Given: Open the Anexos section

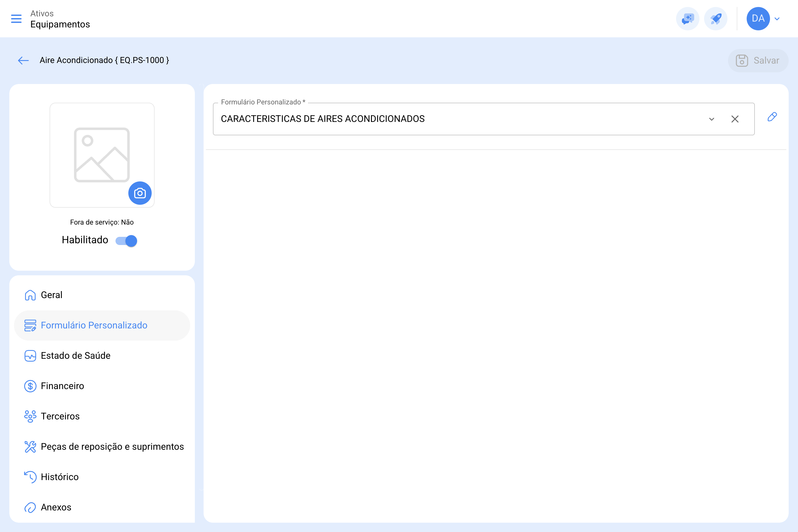Looking at the screenshot, I should 102,507.
